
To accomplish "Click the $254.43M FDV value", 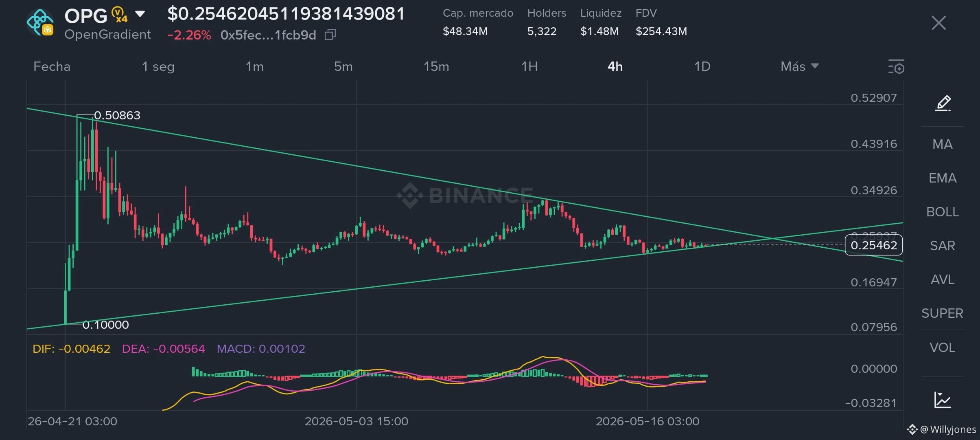I will (661, 31).
